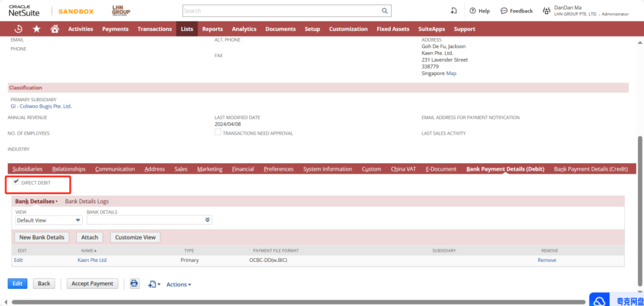Select Bank Payment Details (Debit) subtab
Image resolution: width=644 pixels, height=306 pixels.
click(506, 169)
